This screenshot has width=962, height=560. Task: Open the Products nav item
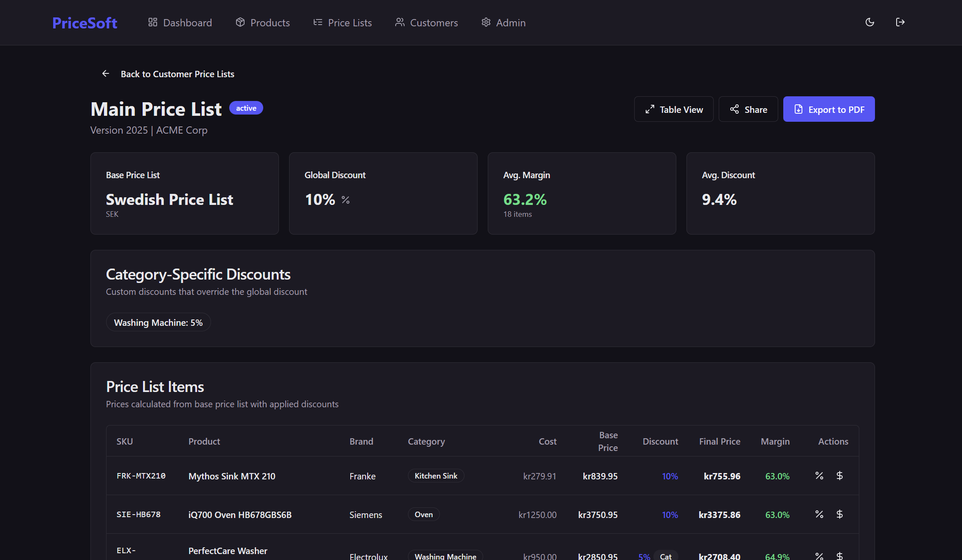click(x=263, y=23)
